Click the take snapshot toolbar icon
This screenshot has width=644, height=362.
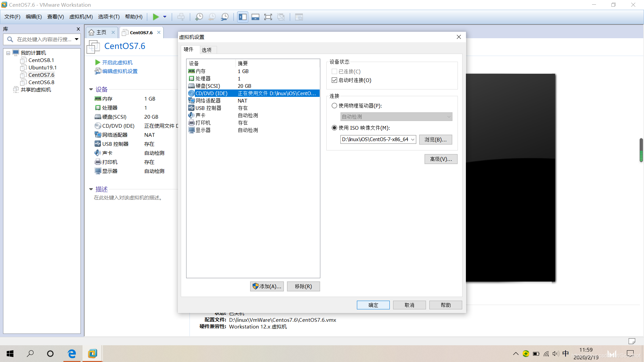pyautogui.click(x=199, y=17)
